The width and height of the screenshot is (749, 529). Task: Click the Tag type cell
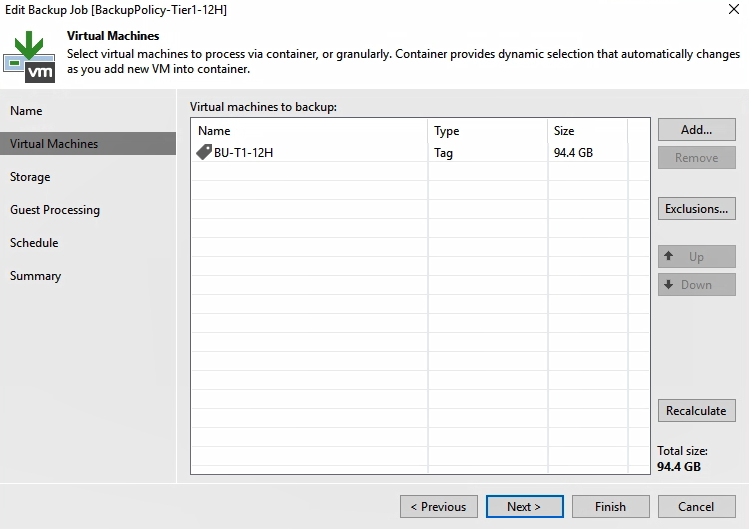(x=487, y=152)
